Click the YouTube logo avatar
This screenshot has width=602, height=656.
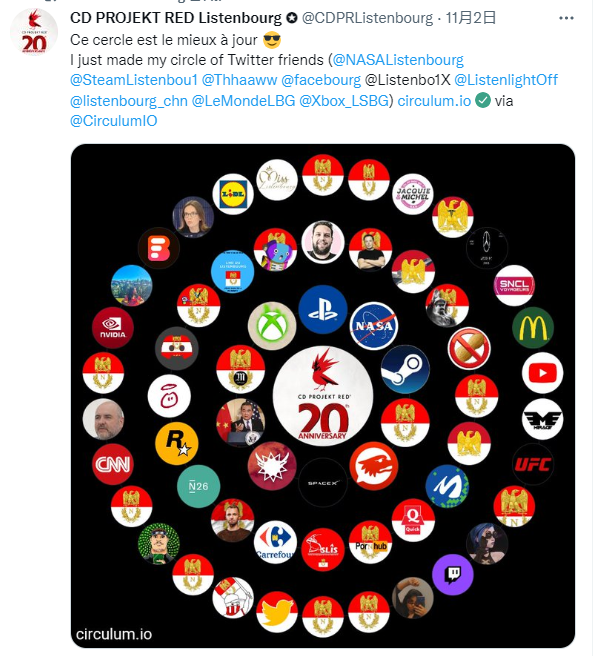pos(541,374)
